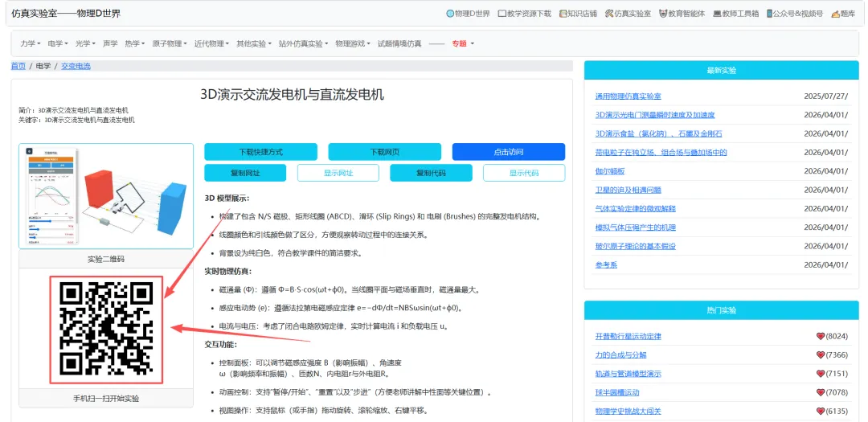The height and width of the screenshot is (422, 868).
Task: Click the heart icon next to 物理学史挑战大闯关
Action: coord(821,412)
